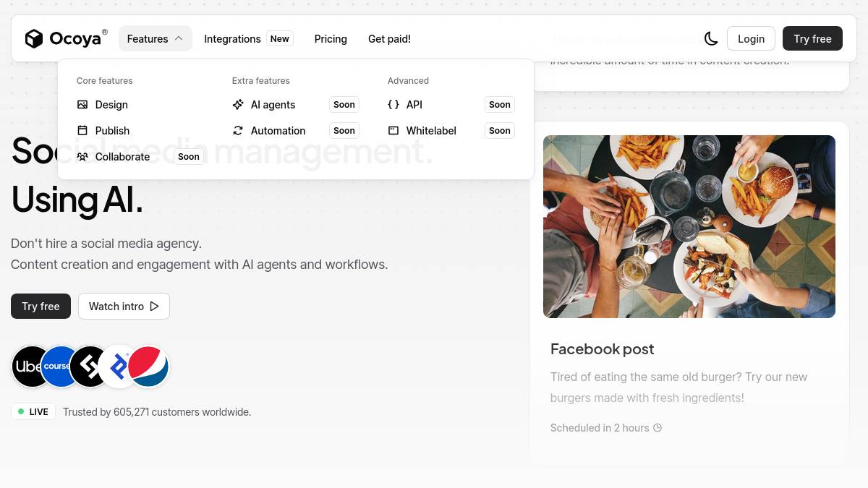Open the Design feature image icon
This screenshot has width=868, height=488.
(x=82, y=105)
